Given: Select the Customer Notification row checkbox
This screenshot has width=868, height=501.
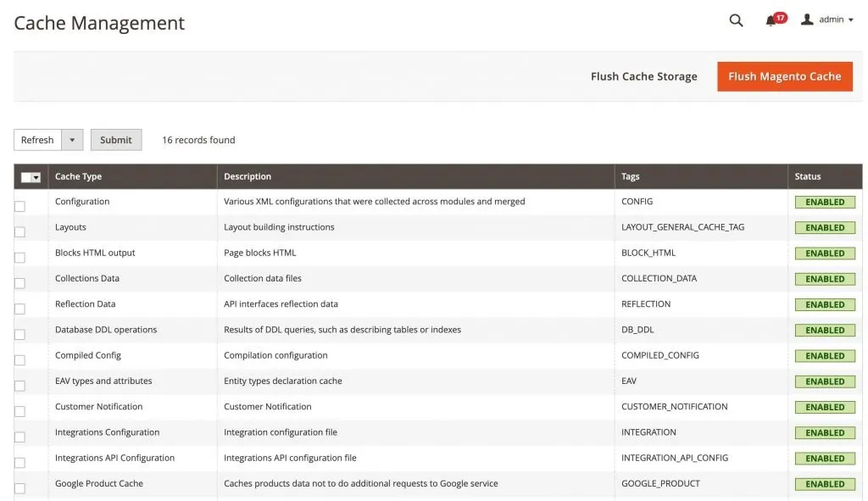Looking at the screenshot, I should point(19,410).
